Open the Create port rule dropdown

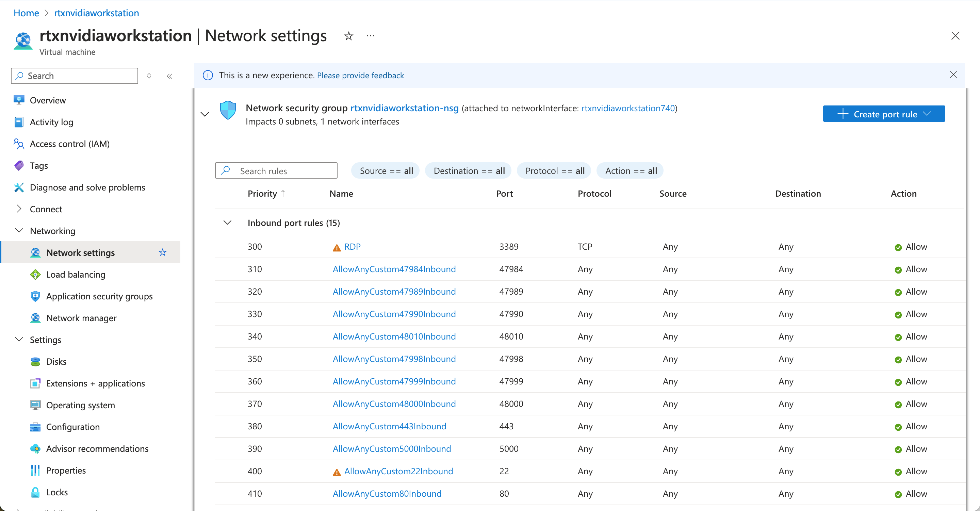pos(883,114)
